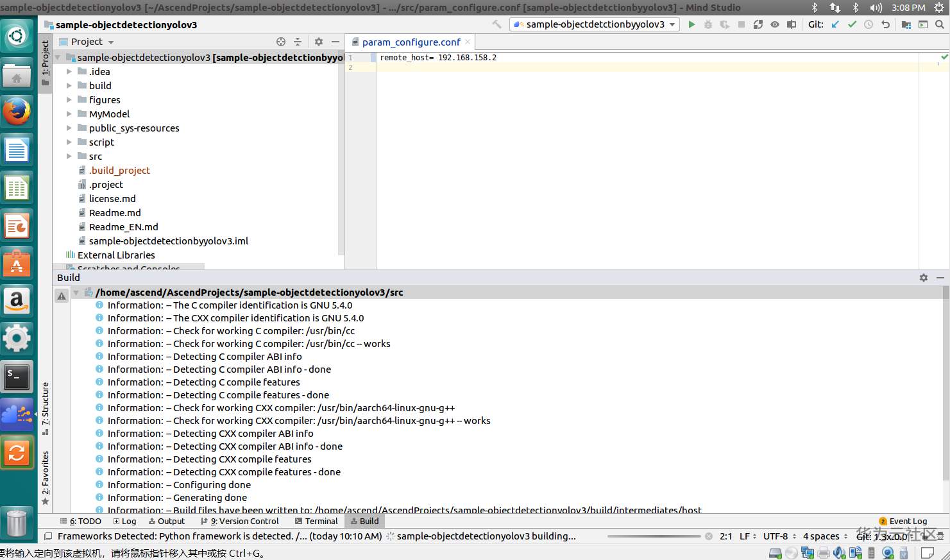Toggle the Project side tab

(x=45, y=63)
